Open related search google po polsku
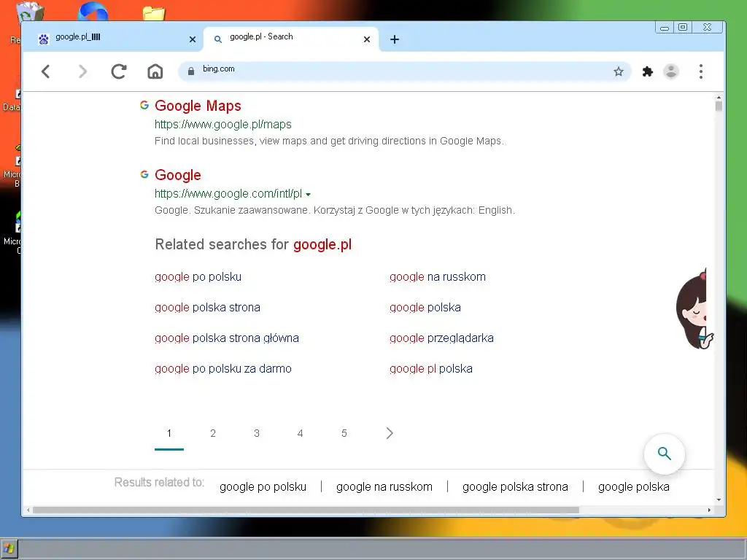 coord(198,276)
